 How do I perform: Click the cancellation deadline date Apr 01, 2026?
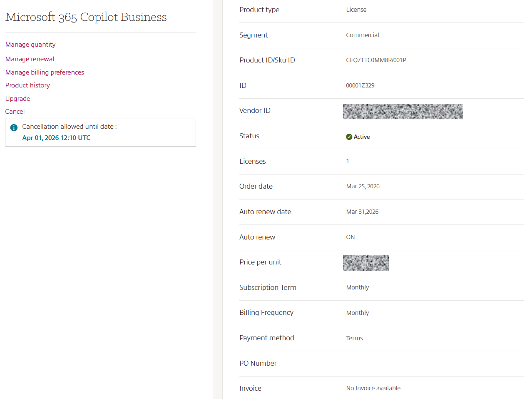click(x=56, y=138)
